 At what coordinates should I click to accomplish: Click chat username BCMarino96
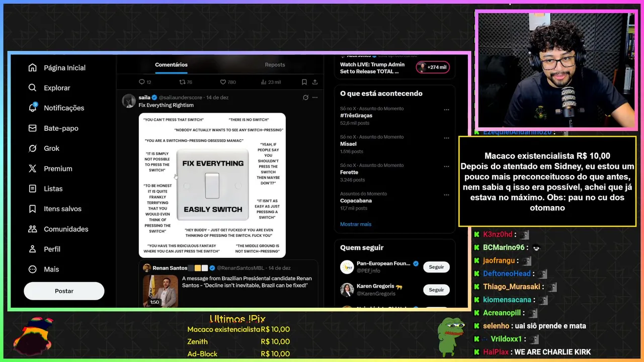(x=504, y=248)
